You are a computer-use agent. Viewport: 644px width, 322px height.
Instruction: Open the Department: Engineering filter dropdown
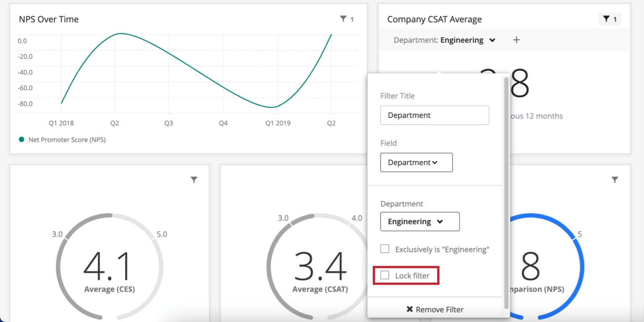(x=443, y=40)
